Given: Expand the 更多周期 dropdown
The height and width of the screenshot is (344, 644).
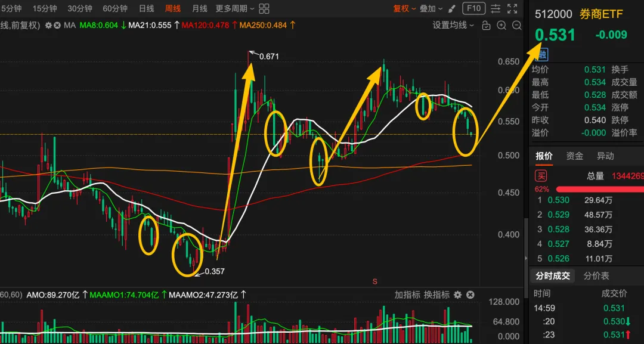Looking at the screenshot, I should 235,8.
